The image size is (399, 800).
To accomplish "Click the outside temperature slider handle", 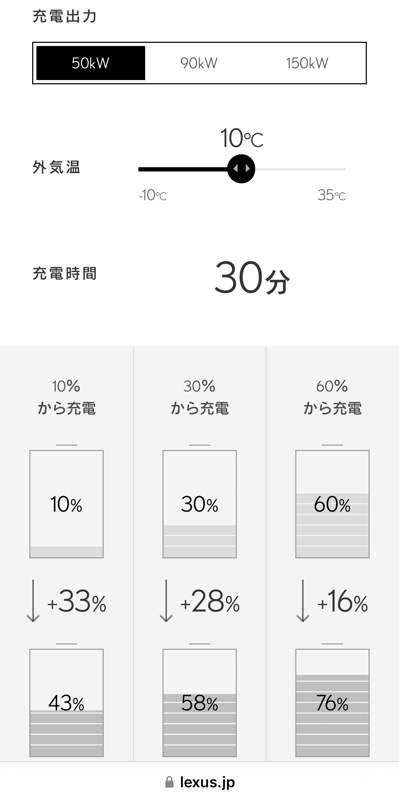I will [241, 168].
